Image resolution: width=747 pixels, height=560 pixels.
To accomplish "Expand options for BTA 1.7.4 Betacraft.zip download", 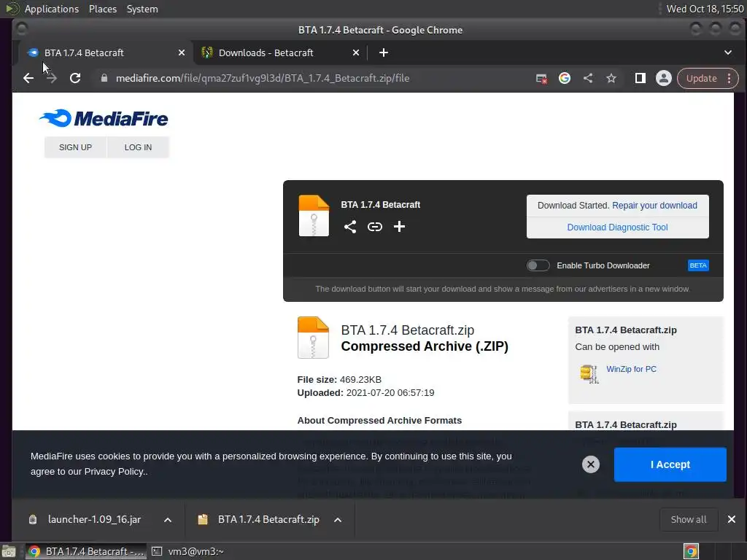I will pyautogui.click(x=338, y=520).
